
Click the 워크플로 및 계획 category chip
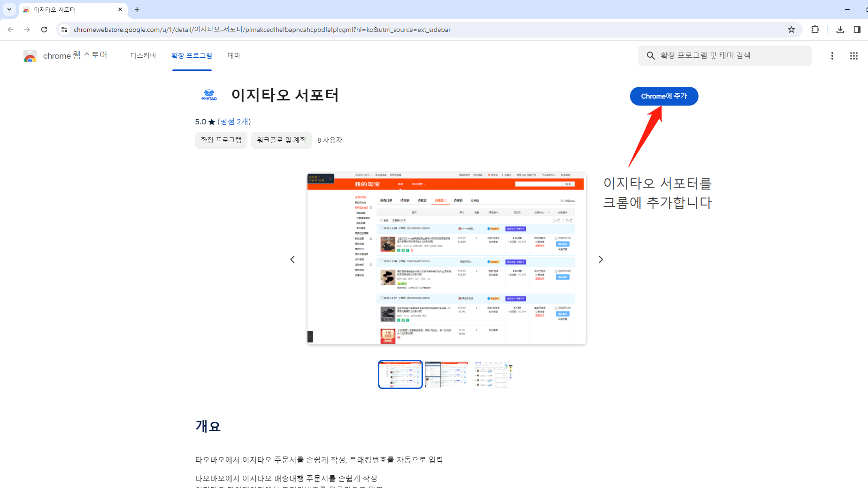[x=281, y=140]
